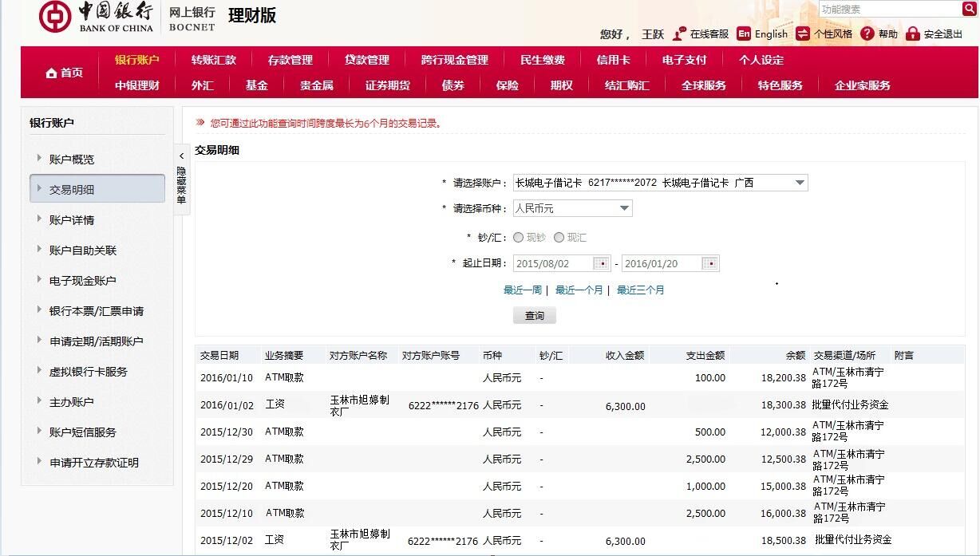Open the 转账汇款 menu
This screenshot has width=980, height=556.
(x=213, y=60)
